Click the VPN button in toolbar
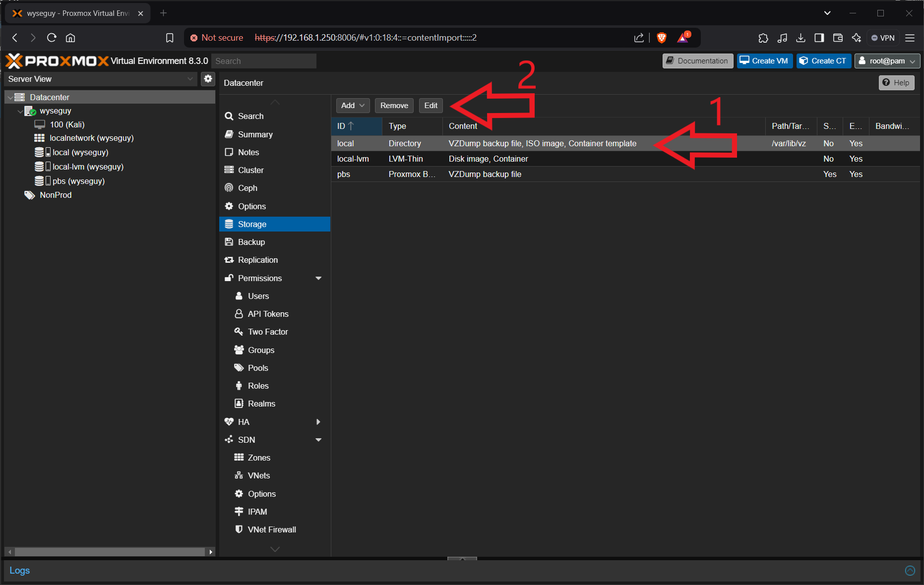Screen dimensions: 924x585 point(883,38)
